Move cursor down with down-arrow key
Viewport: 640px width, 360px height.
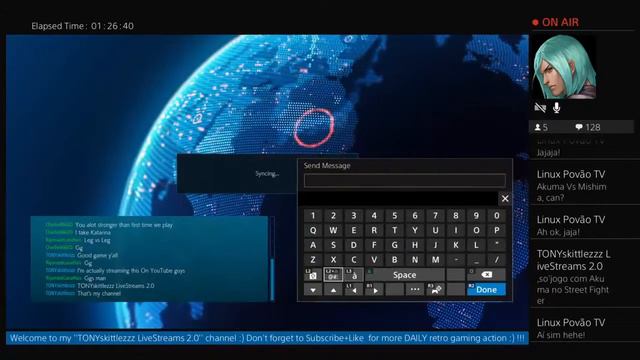(x=313, y=289)
